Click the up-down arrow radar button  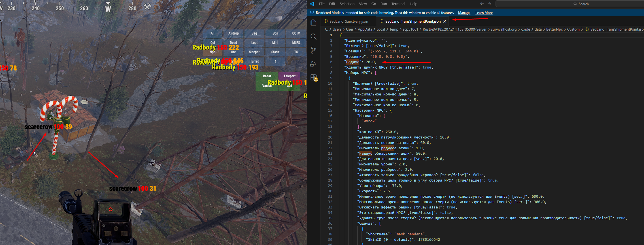(x=275, y=61)
